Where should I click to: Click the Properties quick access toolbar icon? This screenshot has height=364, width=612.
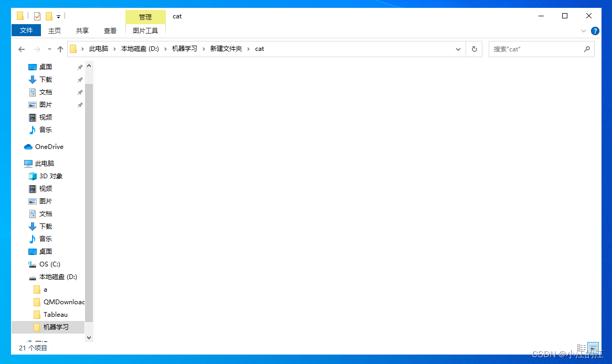37,16
